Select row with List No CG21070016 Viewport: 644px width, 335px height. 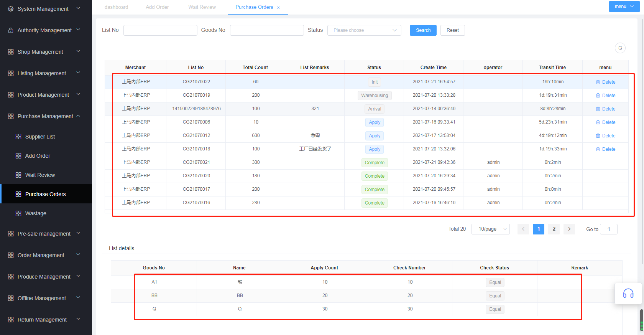pyautogui.click(x=366, y=203)
